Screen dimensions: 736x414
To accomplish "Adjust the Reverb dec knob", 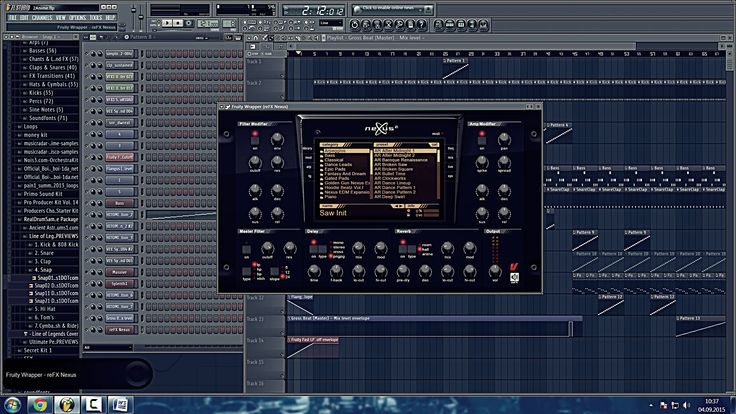I will click(425, 271).
